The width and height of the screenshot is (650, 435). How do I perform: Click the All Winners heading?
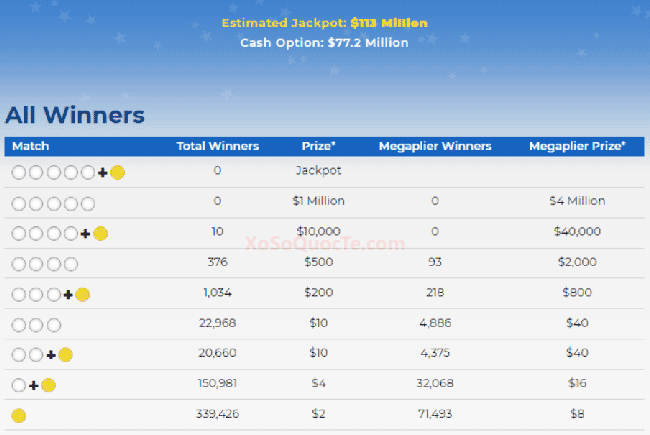coord(75,115)
